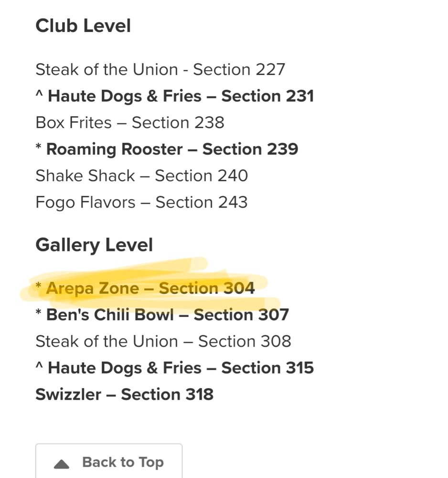Click the caret symbol before Haute Dogs 231

pyautogui.click(x=40, y=96)
